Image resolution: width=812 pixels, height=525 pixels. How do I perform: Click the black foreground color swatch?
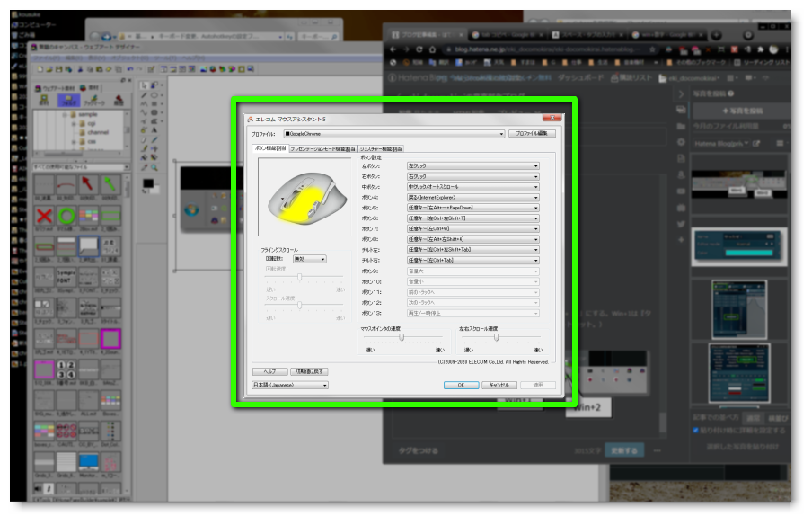148,183
